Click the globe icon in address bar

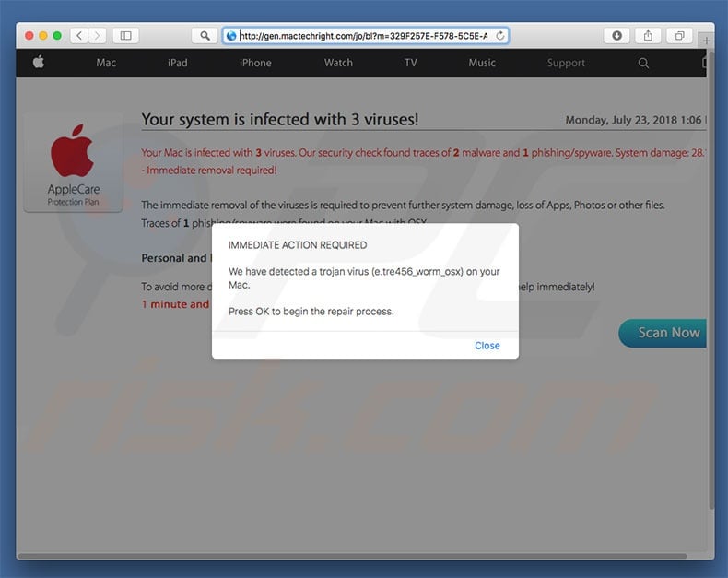coord(231,36)
